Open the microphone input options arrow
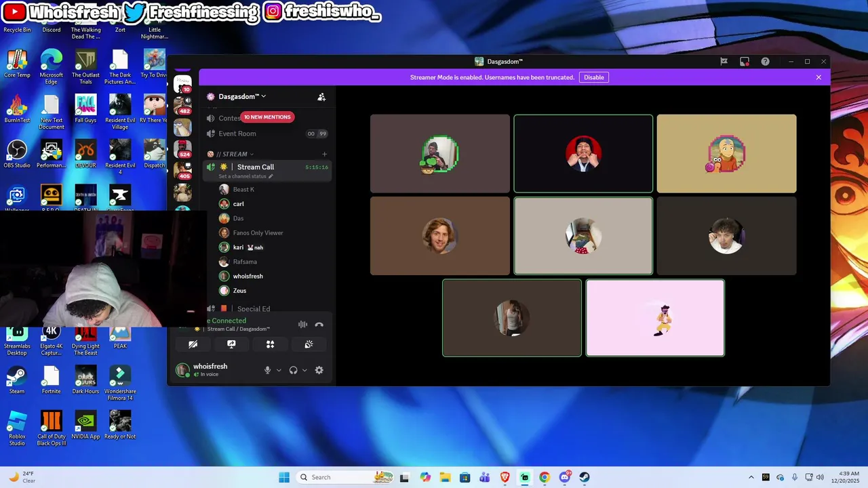 279,370
